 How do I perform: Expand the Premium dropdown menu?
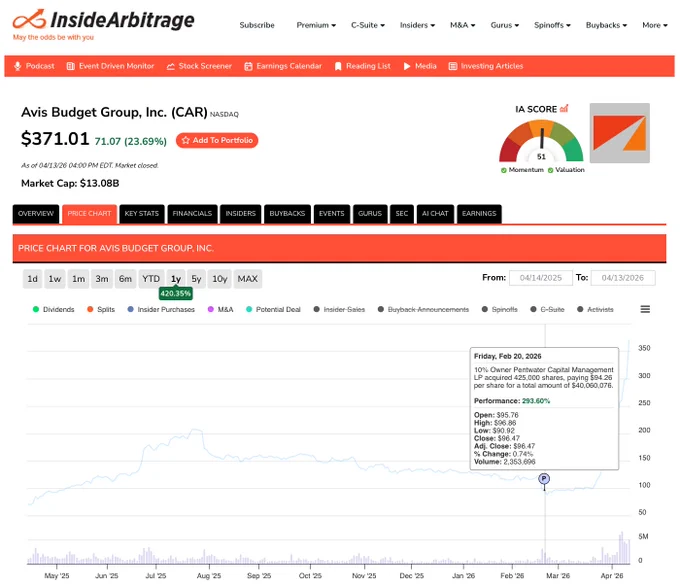click(316, 25)
